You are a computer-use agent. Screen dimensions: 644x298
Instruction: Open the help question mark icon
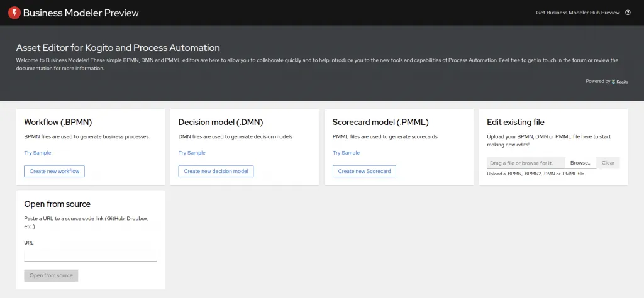point(628,13)
